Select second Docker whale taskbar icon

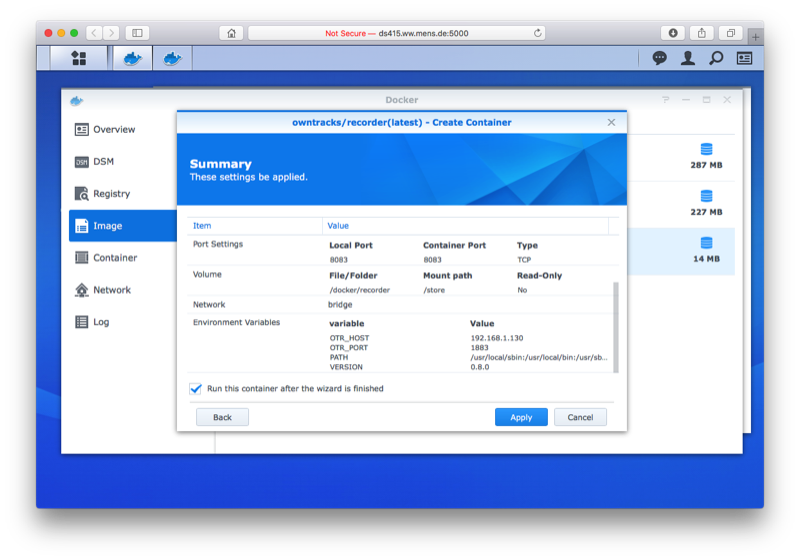[x=172, y=58]
